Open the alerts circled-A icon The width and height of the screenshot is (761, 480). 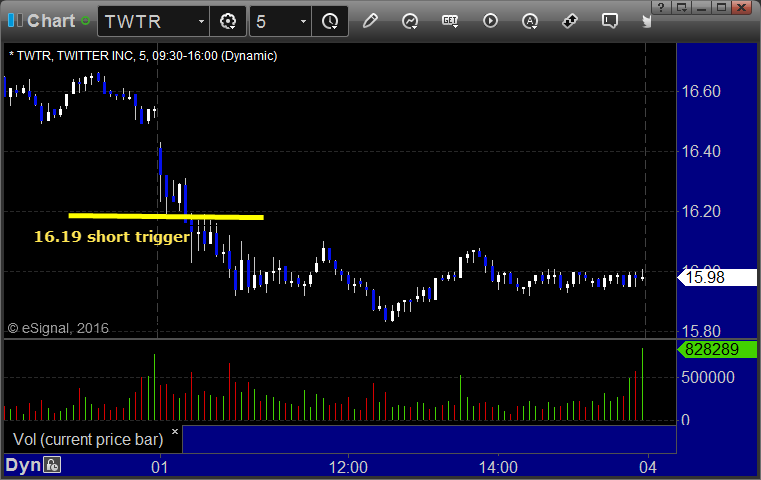[x=529, y=21]
